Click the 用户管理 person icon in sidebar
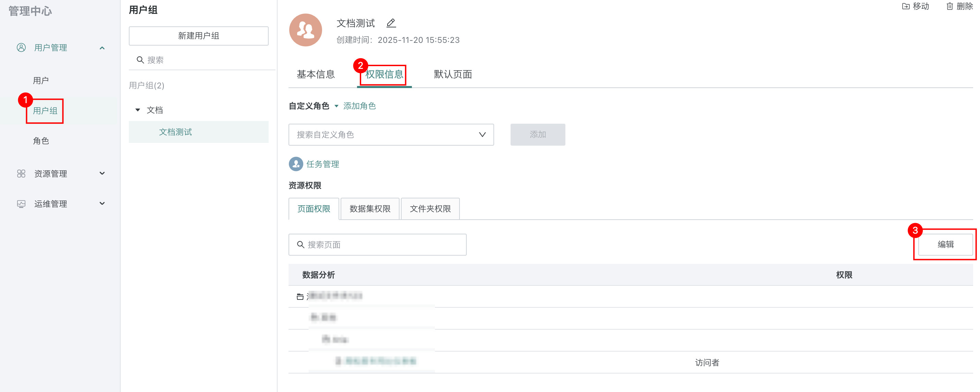 click(21, 48)
